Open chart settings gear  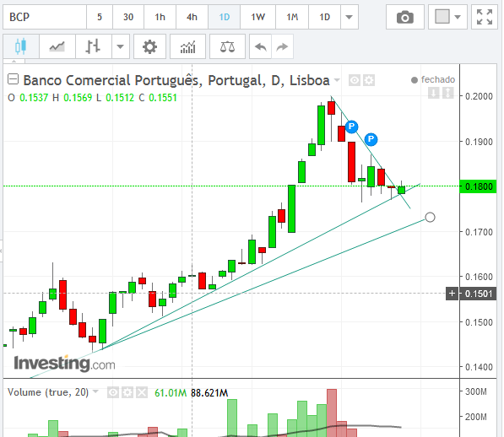(x=149, y=46)
